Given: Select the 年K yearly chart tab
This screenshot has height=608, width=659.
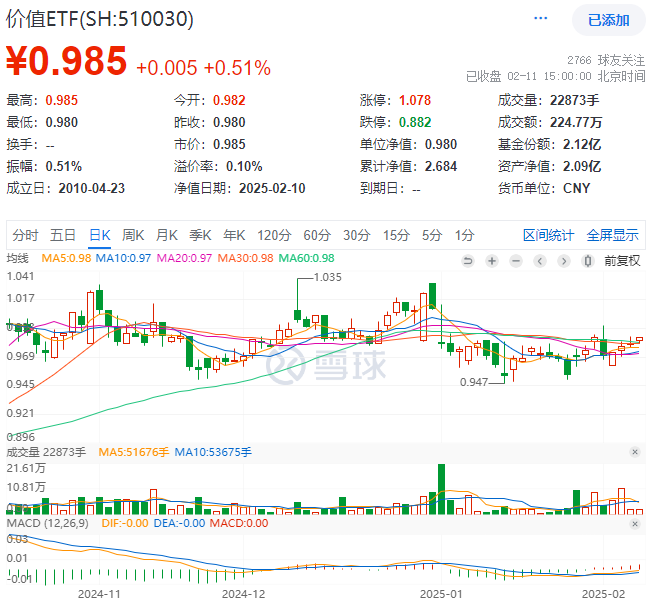Looking at the screenshot, I should (x=234, y=235).
